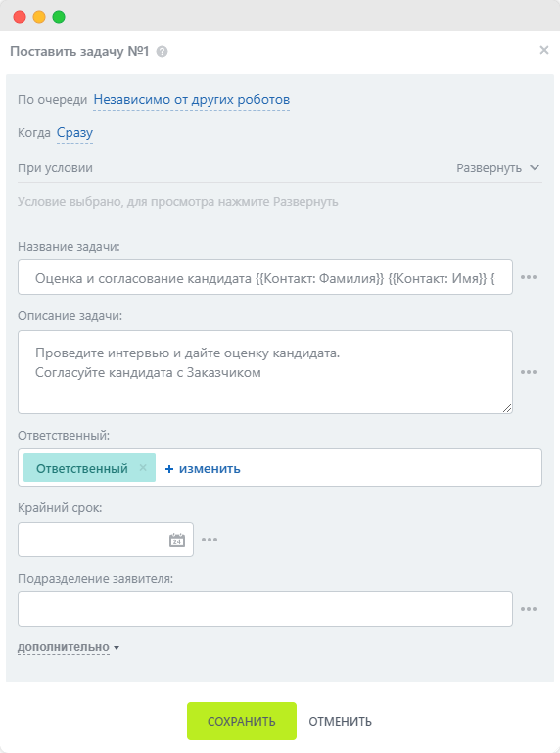Open three-dots menu for applicant department field
The image size is (560, 753).
click(529, 609)
